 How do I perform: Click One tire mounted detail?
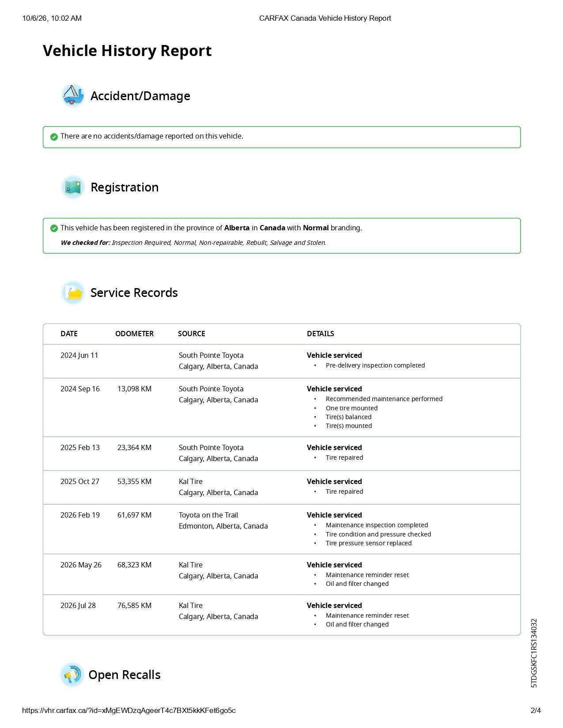[x=351, y=408]
